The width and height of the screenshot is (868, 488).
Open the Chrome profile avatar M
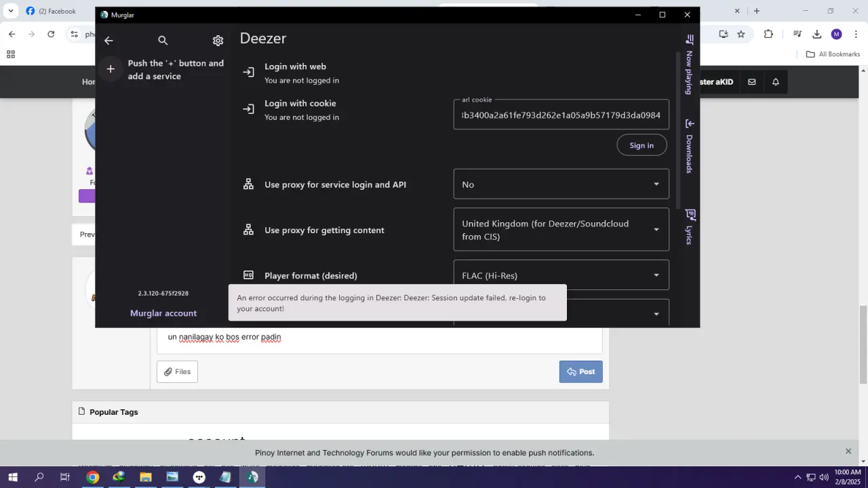(x=837, y=34)
